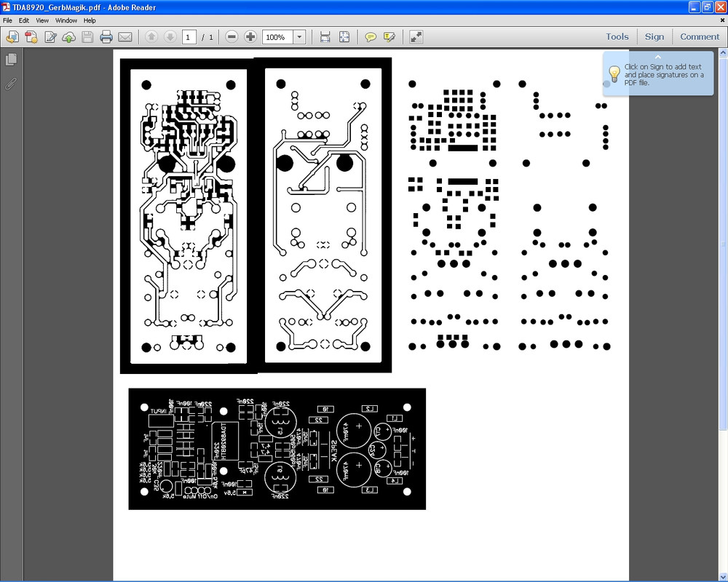
Task: Click the fit width scrolling icon
Action: (x=325, y=36)
